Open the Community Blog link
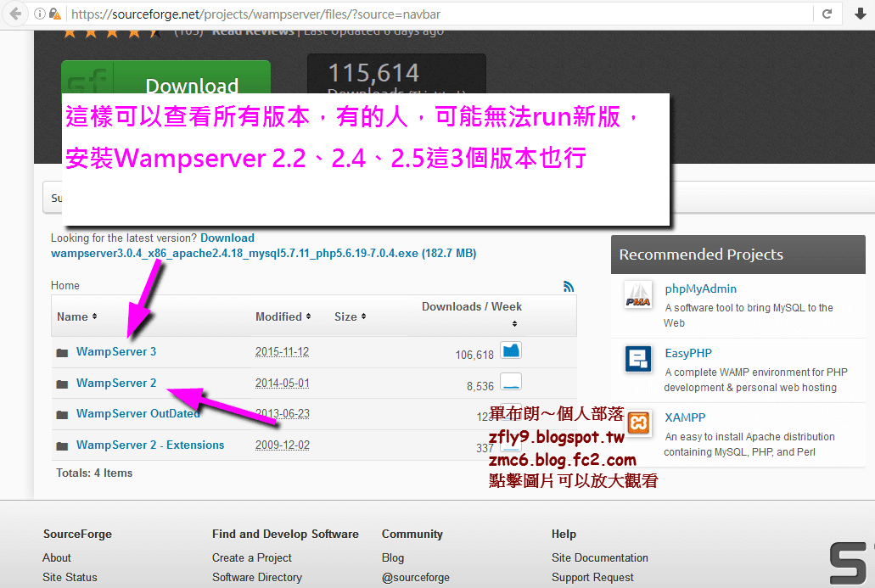Screen dimensions: 875x588 [x=393, y=557]
